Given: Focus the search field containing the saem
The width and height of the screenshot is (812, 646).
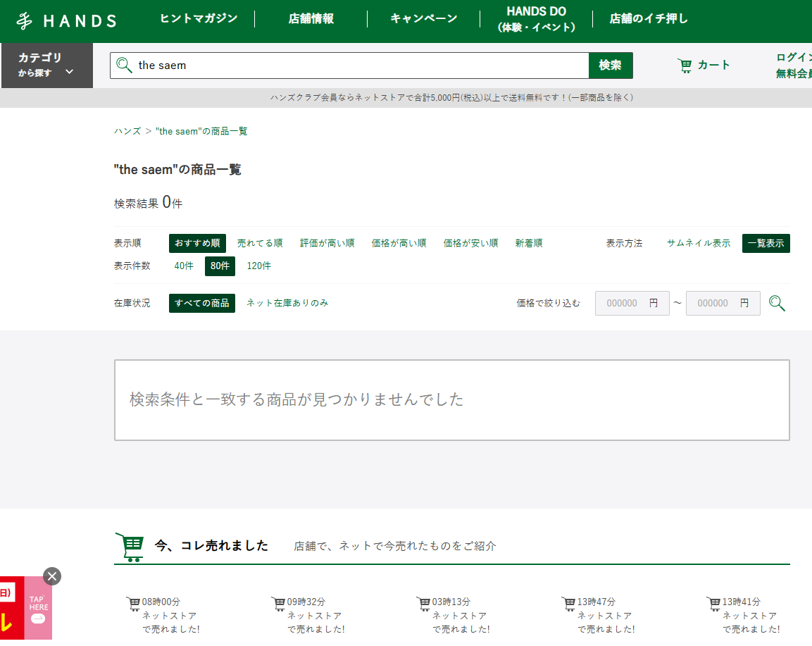Looking at the screenshot, I should (349, 66).
